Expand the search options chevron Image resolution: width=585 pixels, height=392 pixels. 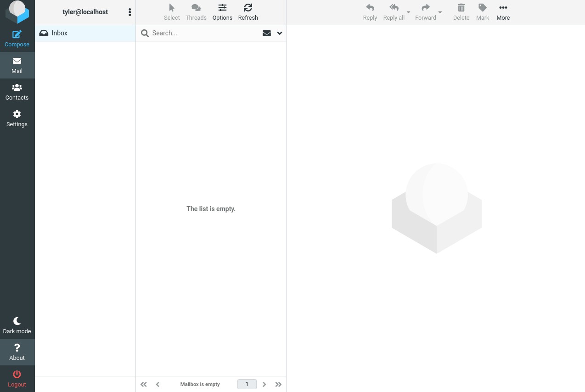pos(279,33)
